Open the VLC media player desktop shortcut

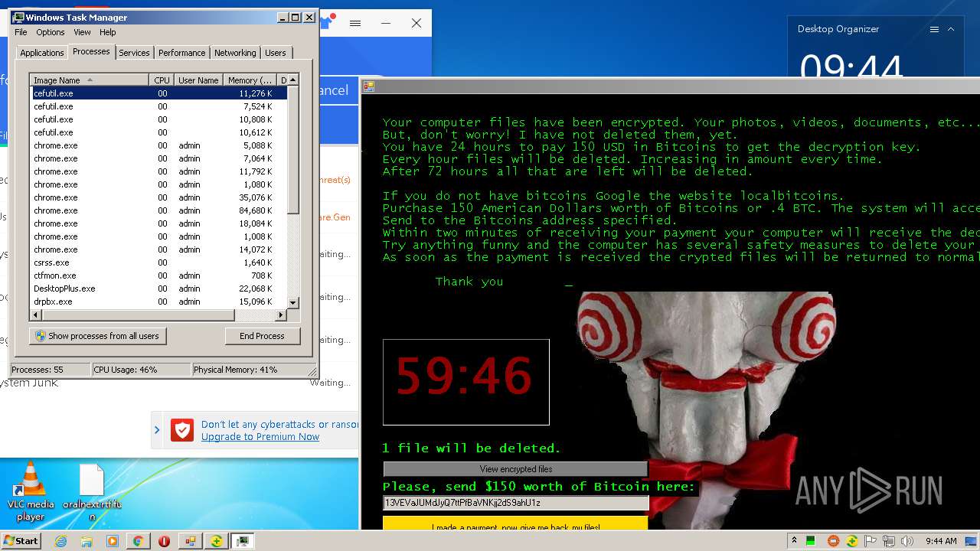31,491
